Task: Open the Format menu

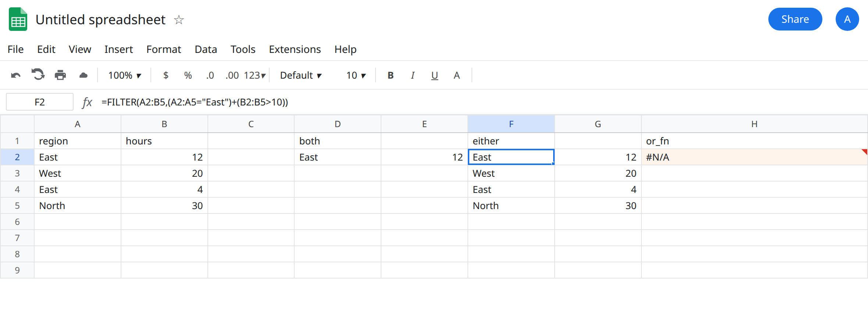Action: [164, 49]
